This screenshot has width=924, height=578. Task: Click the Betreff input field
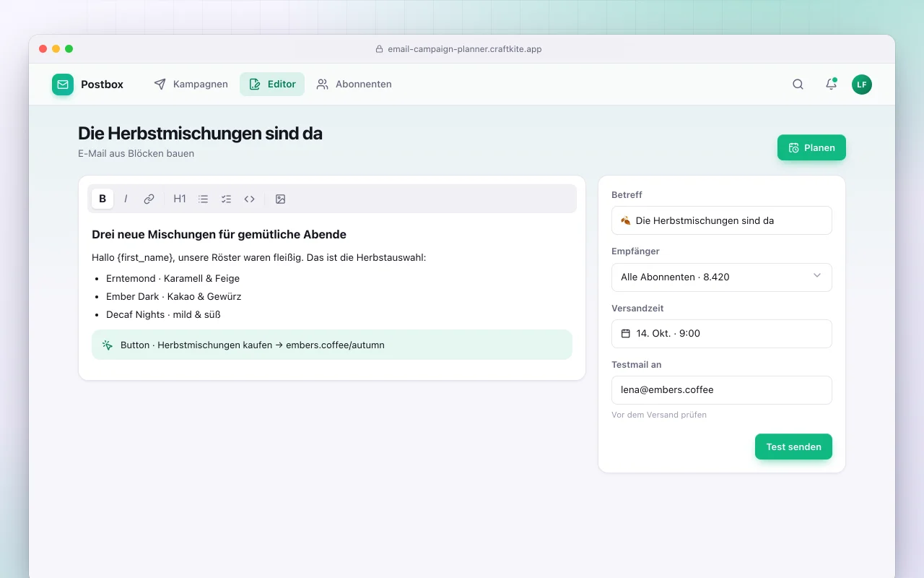click(722, 220)
